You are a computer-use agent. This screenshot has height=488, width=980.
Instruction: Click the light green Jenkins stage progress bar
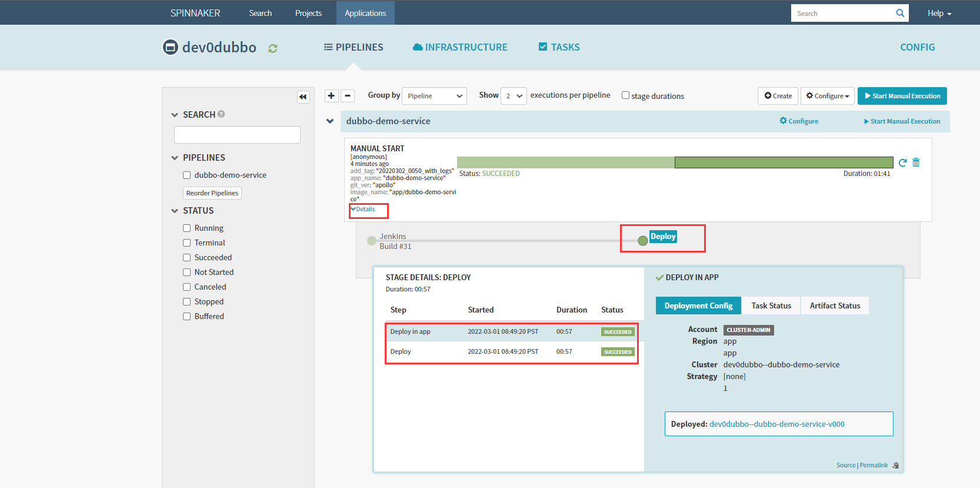click(x=565, y=162)
